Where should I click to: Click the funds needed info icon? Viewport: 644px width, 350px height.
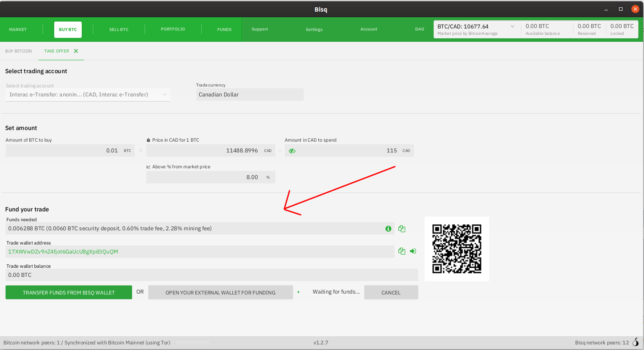click(388, 229)
